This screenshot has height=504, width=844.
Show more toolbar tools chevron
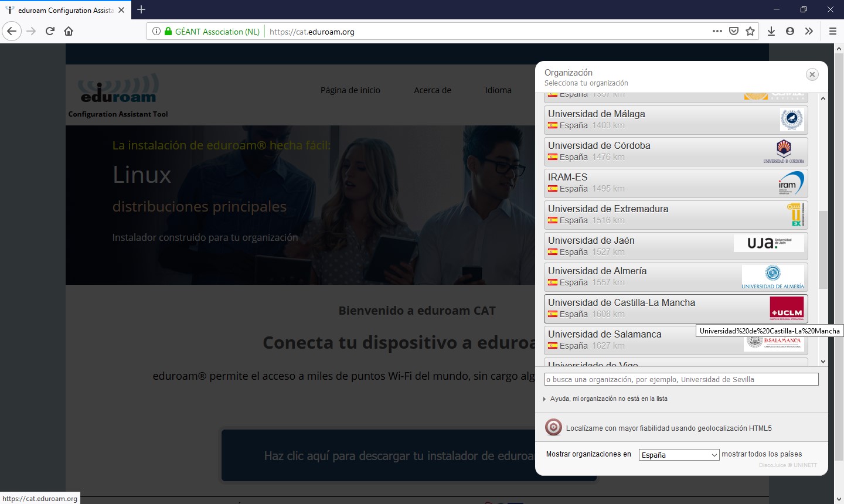tap(809, 31)
